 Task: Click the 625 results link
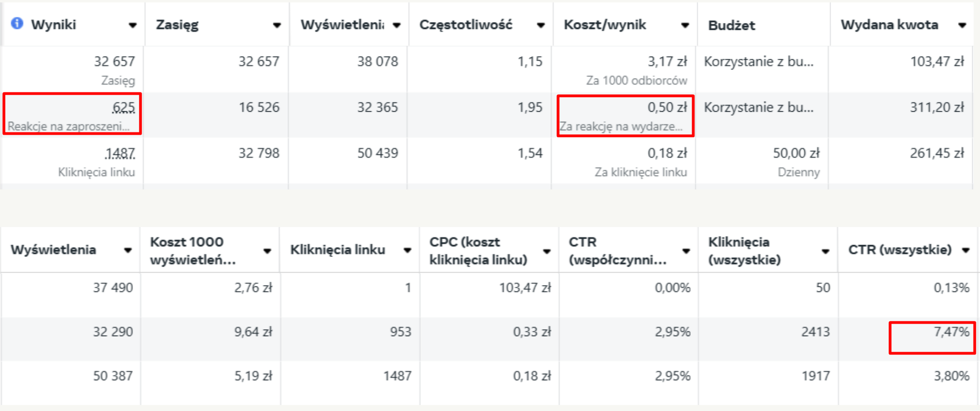(124, 108)
